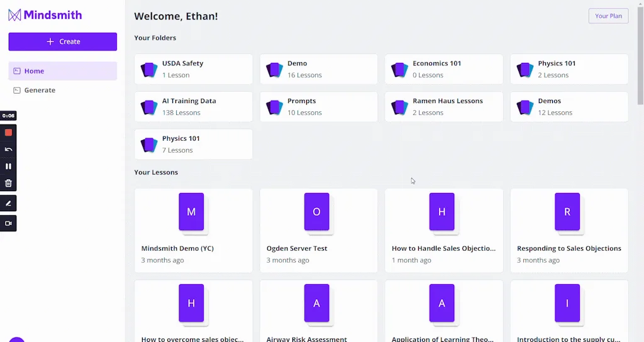The width and height of the screenshot is (644, 342).
Task: Click the trash icon to delete recording
Action: click(x=8, y=184)
